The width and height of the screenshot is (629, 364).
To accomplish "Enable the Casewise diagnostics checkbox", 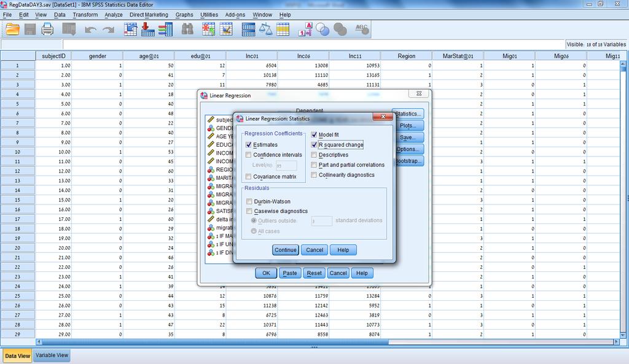I will (x=249, y=211).
